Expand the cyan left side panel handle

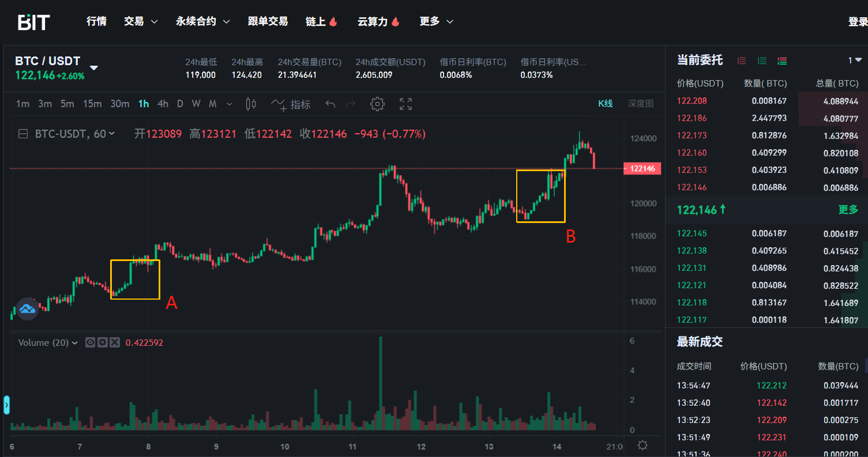coord(6,405)
